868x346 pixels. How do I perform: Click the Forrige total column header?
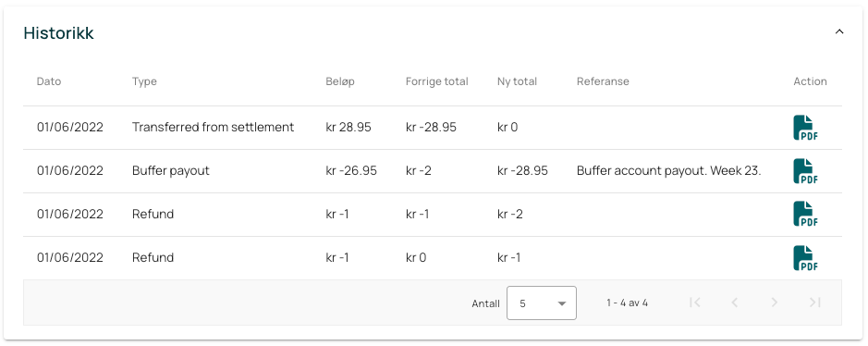pyautogui.click(x=436, y=81)
